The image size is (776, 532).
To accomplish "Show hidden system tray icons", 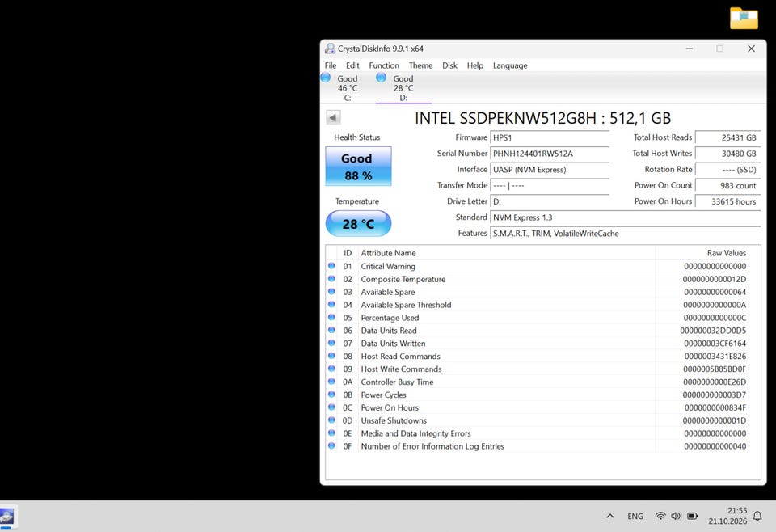I will [x=610, y=516].
